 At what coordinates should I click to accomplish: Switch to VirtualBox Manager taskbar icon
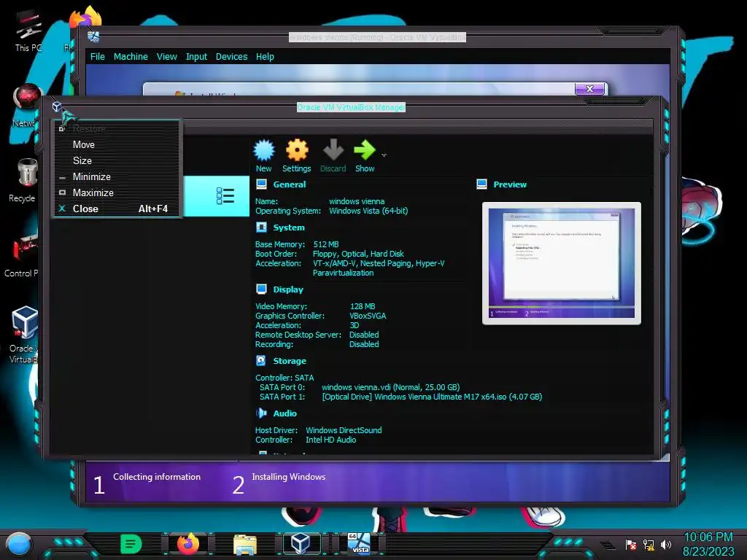pyautogui.click(x=301, y=543)
